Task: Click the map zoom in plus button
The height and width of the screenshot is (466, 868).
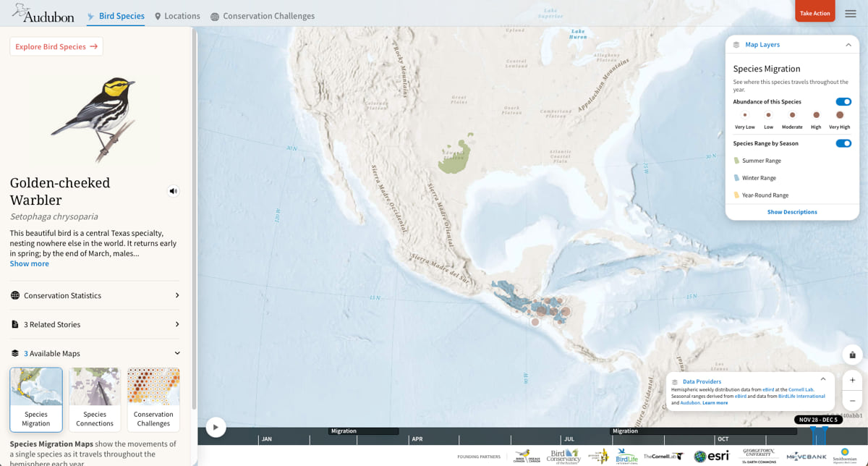Action: pyautogui.click(x=852, y=380)
